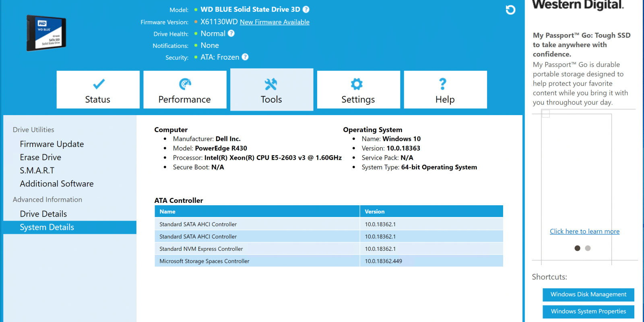Open Erase Drive utility
Image resolution: width=644 pixels, height=322 pixels.
pyautogui.click(x=41, y=157)
